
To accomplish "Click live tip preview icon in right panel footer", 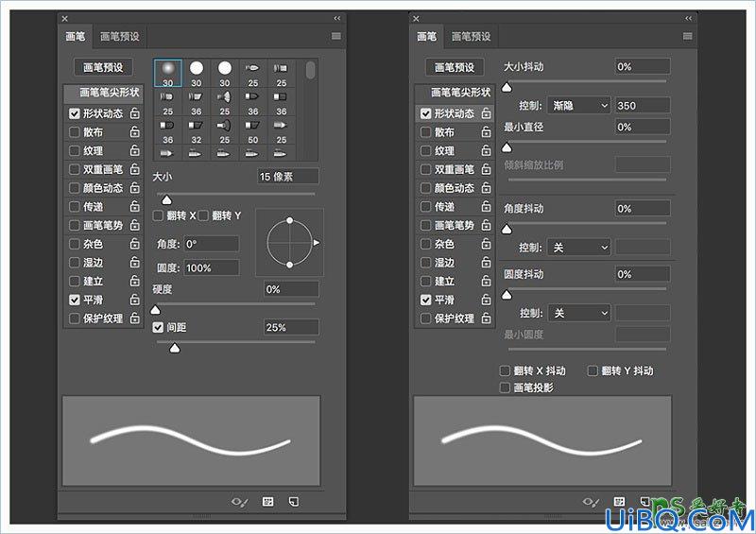I will (592, 502).
